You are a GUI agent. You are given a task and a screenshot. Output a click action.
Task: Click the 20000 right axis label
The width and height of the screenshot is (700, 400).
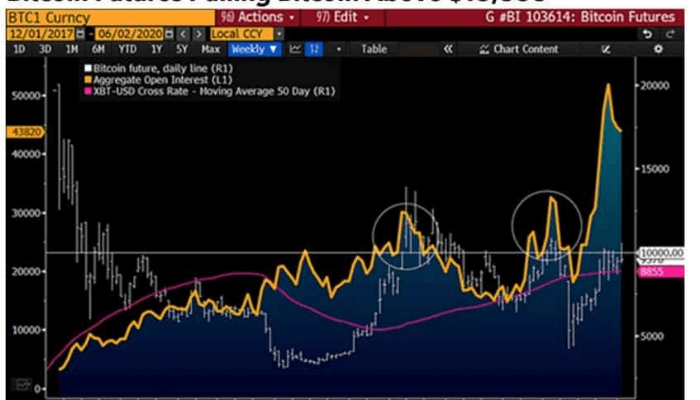(655, 86)
